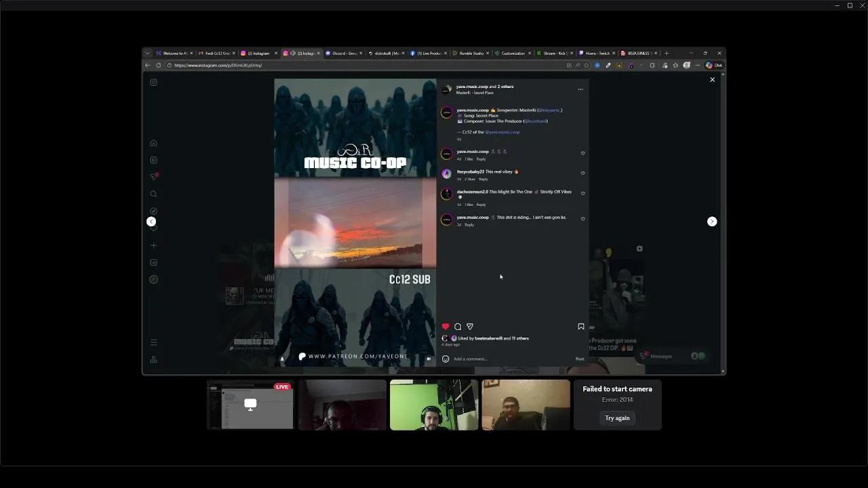Image resolution: width=868 pixels, height=488 pixels.
Task: Open Reels icon in the Instagram sidebar
Action: (154, 160)
